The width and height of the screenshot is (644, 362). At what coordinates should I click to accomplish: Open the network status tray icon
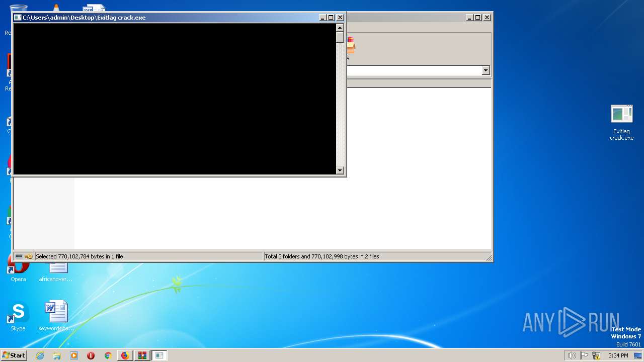coord(596,355)
